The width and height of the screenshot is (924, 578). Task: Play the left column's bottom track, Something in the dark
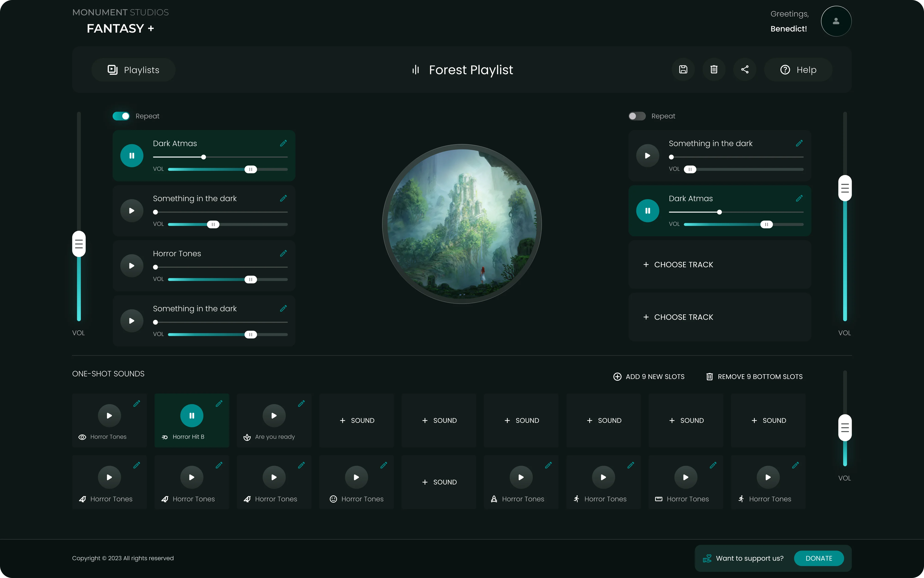[132, 321]
